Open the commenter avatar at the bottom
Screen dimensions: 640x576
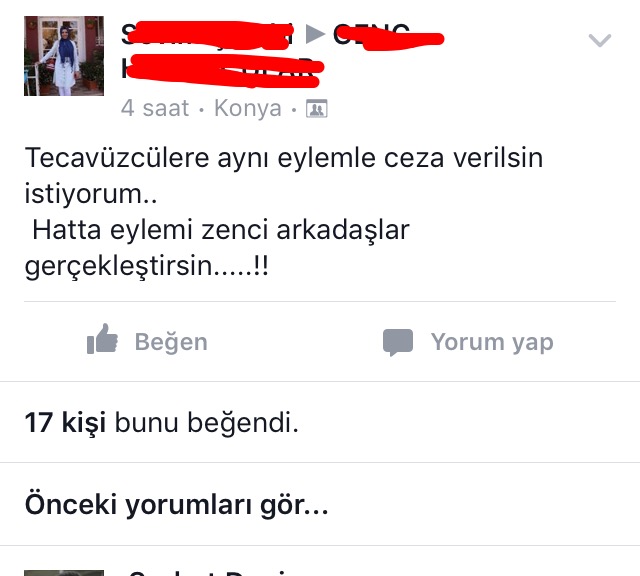(64, 573)
